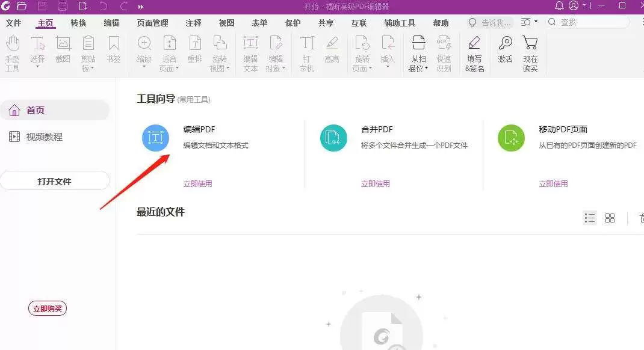644x350 pixels.
Task: Switch recent files to list view
Action: click(589, 218)
